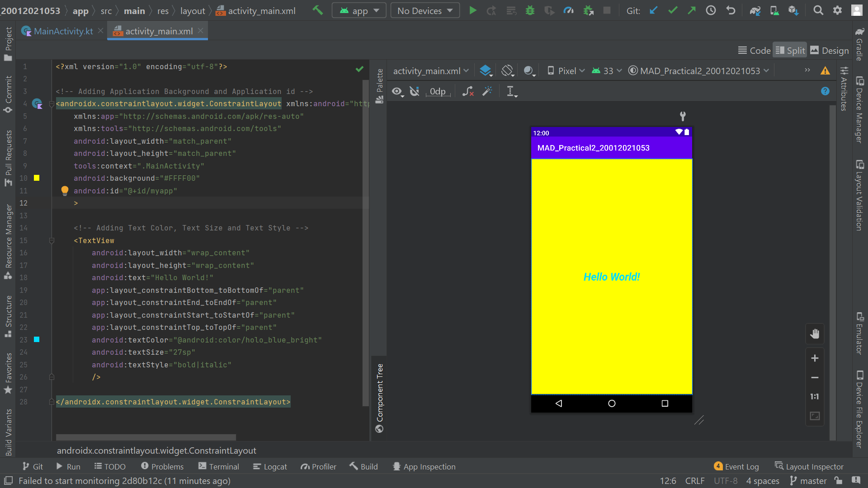Open the Pixel device picker dropdown

[565, 70]
